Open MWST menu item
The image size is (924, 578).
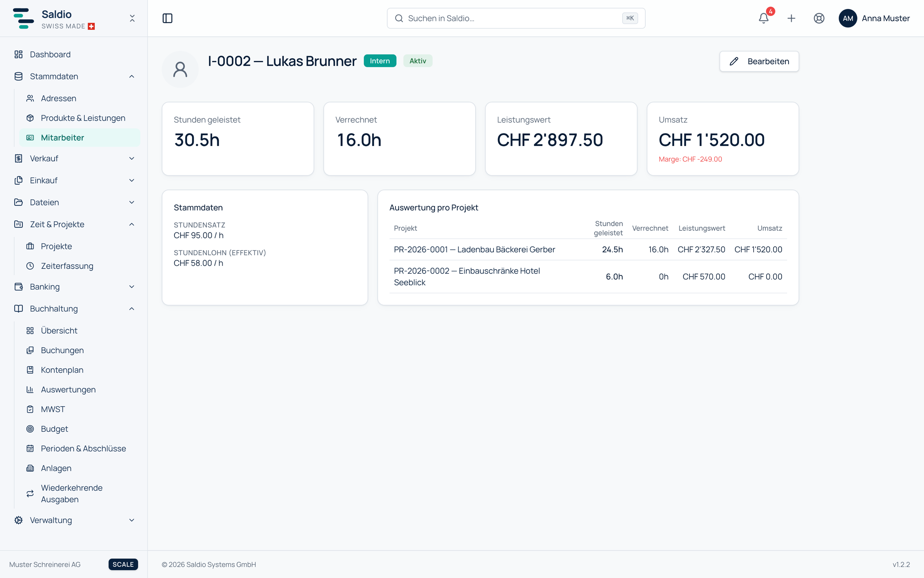[x=80, y=409]
